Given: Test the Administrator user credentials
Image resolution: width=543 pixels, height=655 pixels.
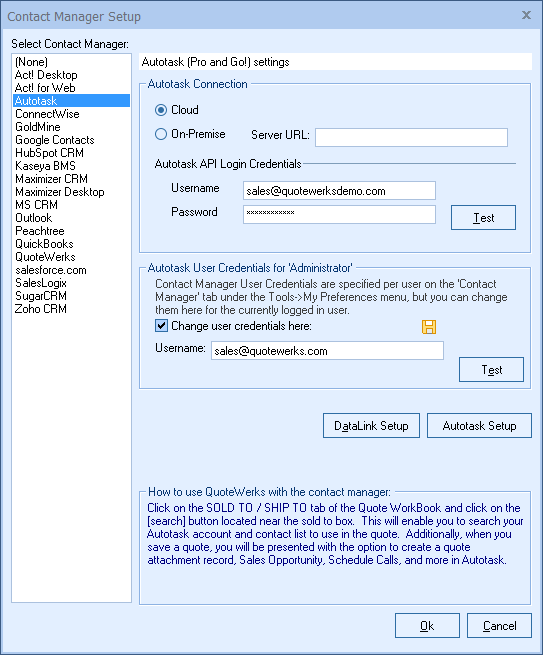Looking at the screenshot, I should (491, 369).
